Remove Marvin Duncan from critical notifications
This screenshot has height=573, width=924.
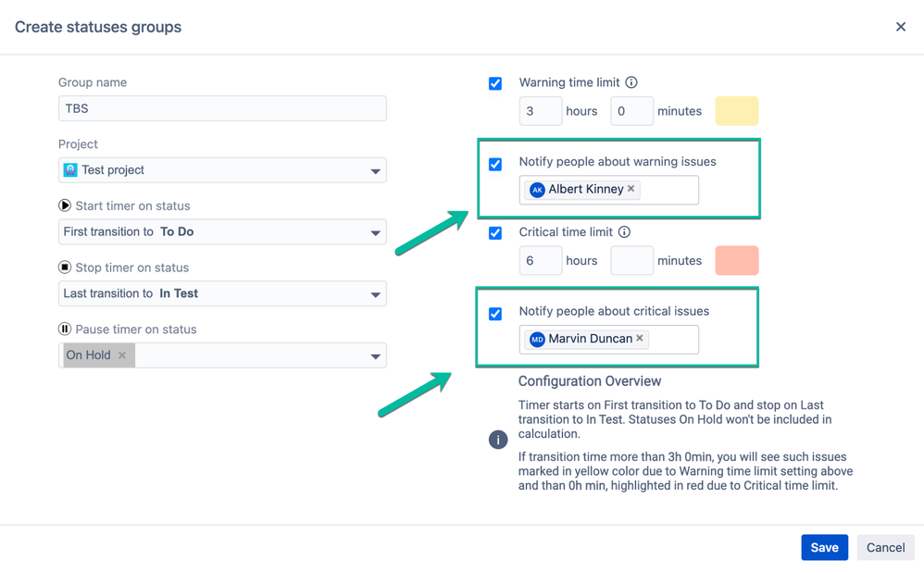click(640, 339)
